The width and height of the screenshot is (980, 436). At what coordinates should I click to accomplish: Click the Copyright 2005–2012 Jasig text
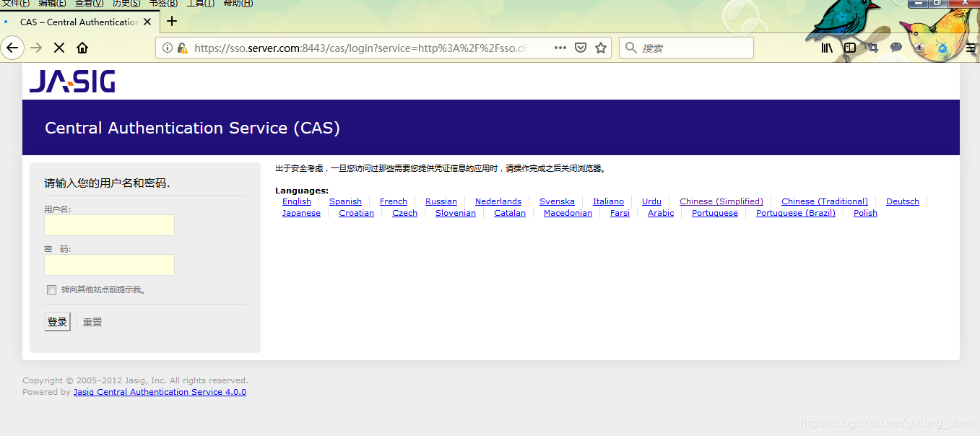coord(135,380)
